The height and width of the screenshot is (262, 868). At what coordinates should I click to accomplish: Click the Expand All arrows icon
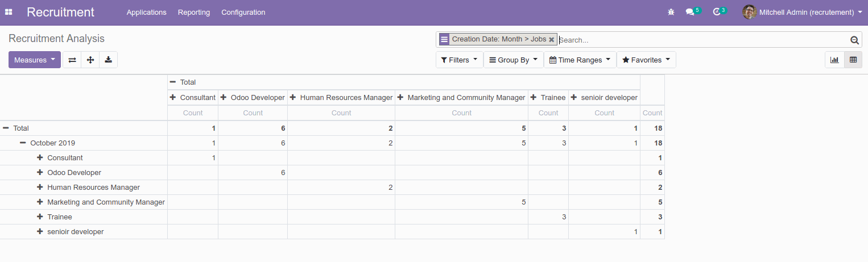point(90,60)
